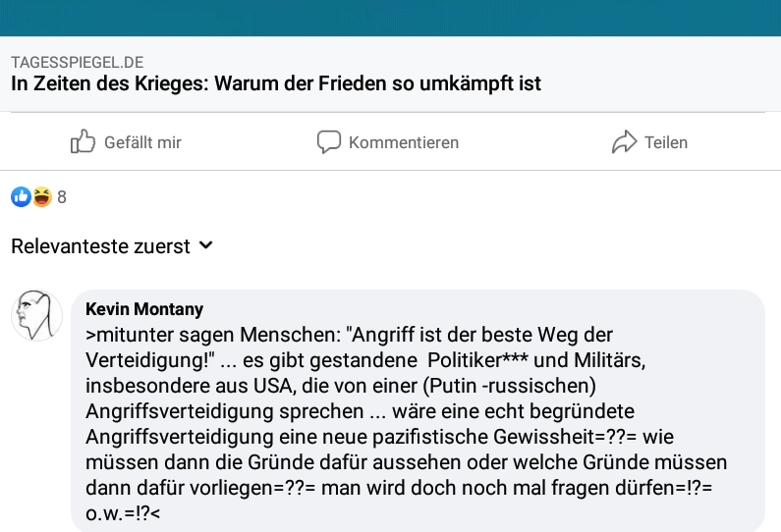Show the list behind reaction count 8

[x=62, y=197]
